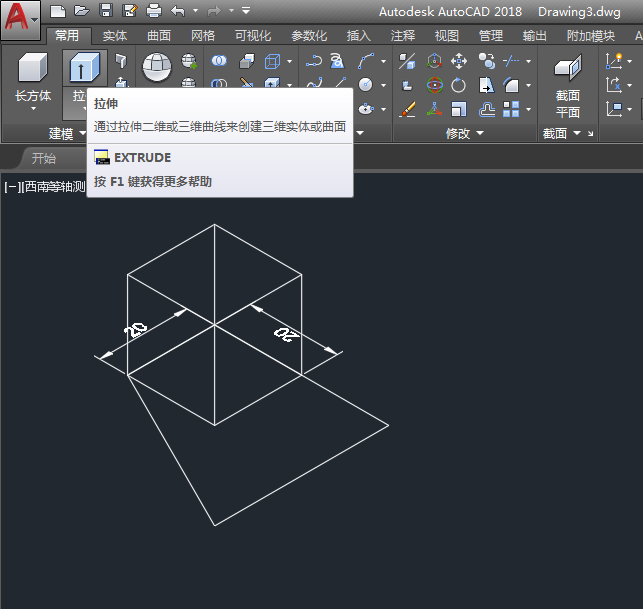Click the 3D Rotate gizmo icon
The width and height of the screenshot is (643, 609).
point(434,86)
